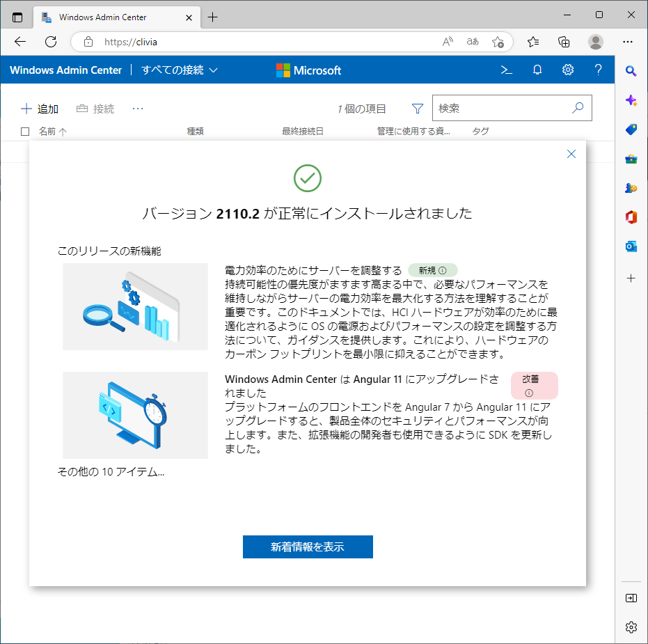The height and width of the screenshot is (644, 648).
Task: Click the 1 個の項目 count text
Action: pos(362,109)
